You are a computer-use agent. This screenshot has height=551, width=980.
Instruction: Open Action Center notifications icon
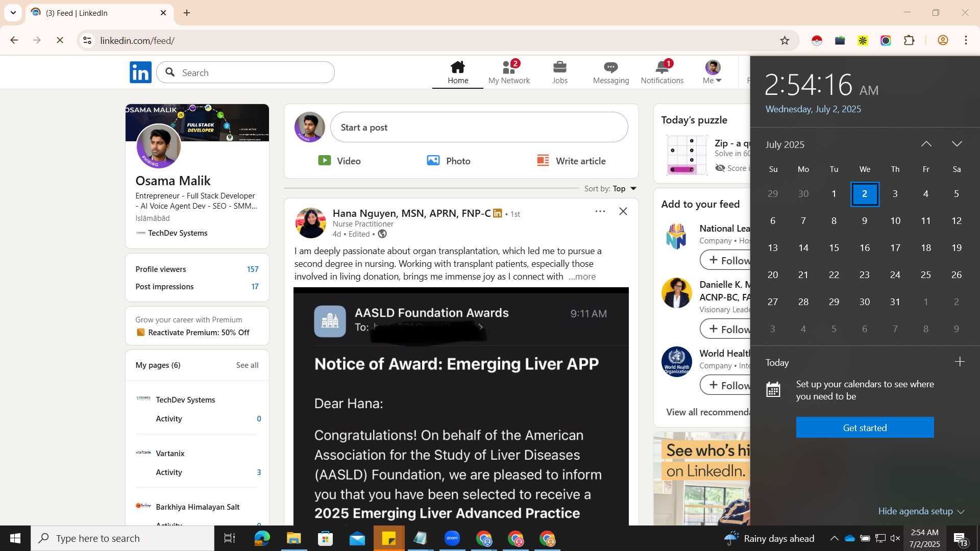[x=960, y=539]
